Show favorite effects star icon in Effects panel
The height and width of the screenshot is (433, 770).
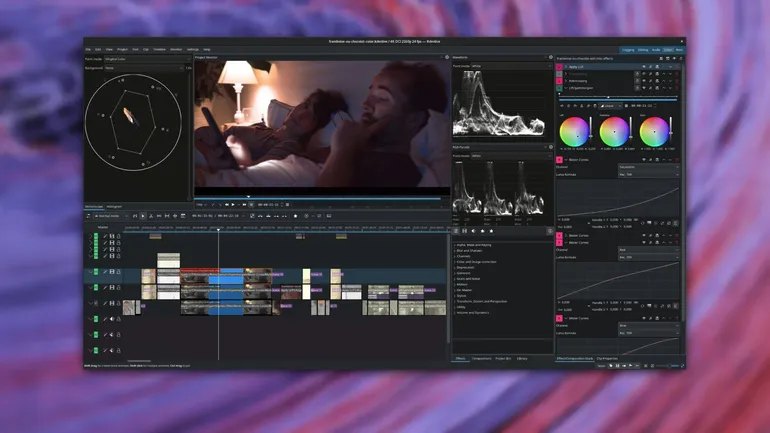pos(491,231)
